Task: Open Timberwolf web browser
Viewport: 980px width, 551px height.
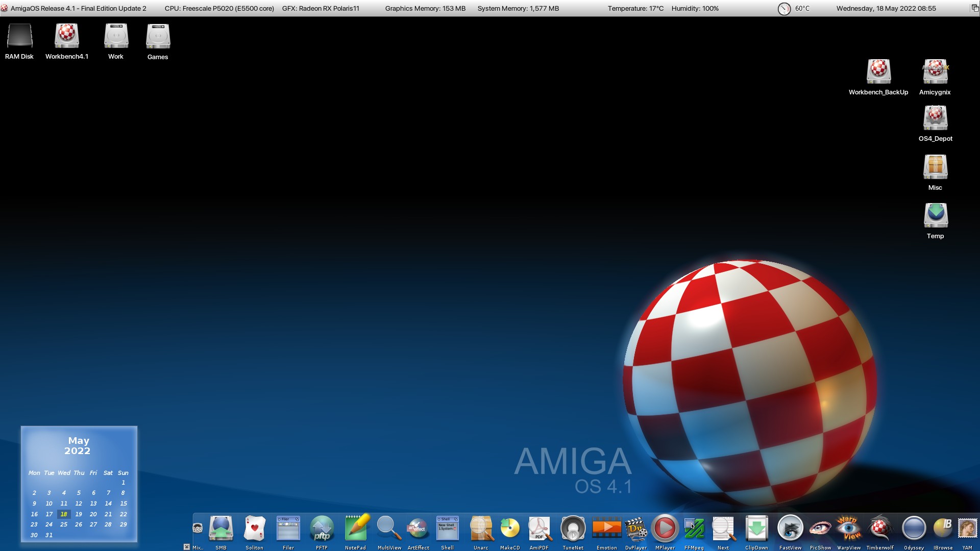Action: [x=880, y=529]
